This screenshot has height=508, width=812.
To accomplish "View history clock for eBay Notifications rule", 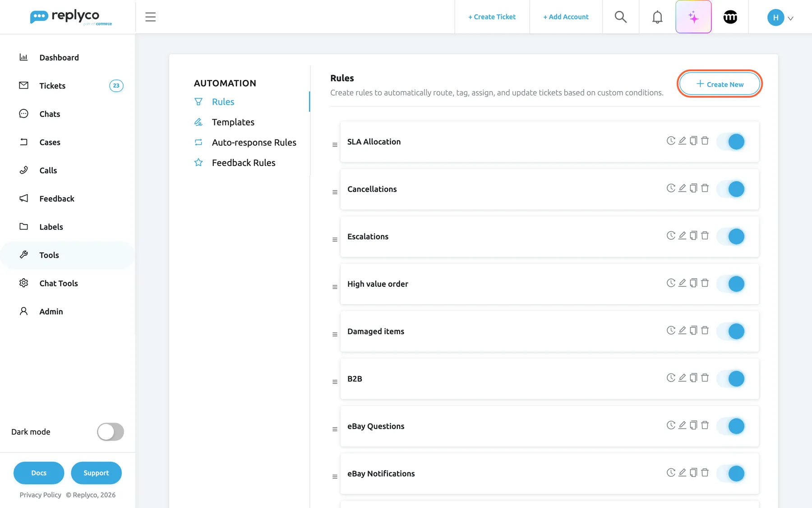I will tap(671, 472).
